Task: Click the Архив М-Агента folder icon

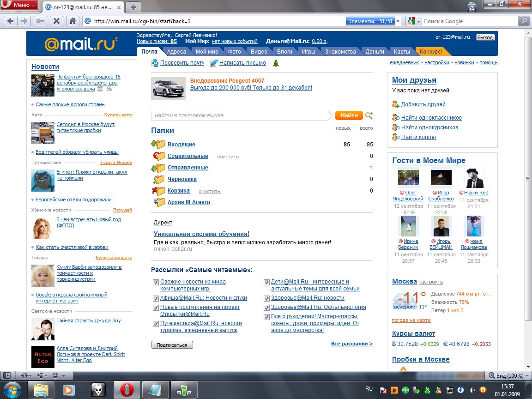Action: coord(159,202)
